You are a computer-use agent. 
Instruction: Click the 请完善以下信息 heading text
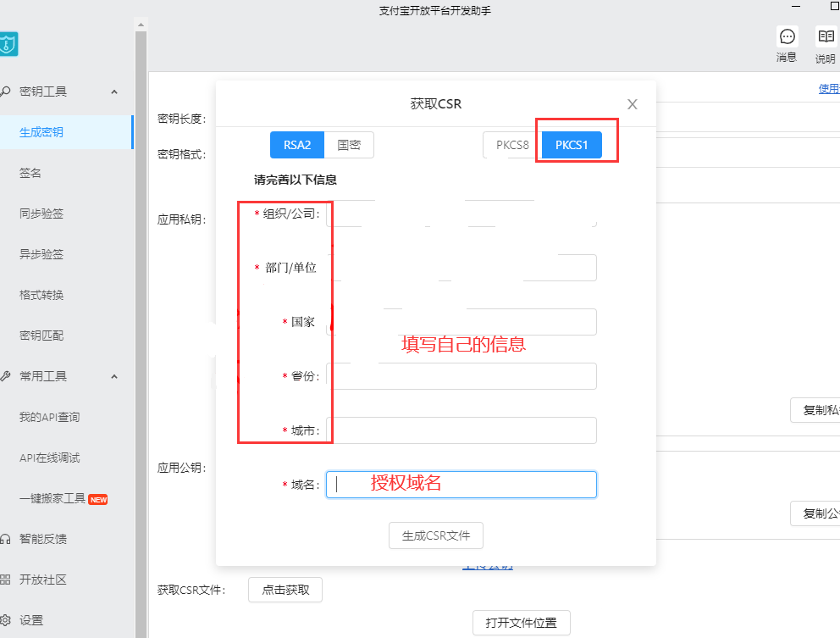pos(296,180)
